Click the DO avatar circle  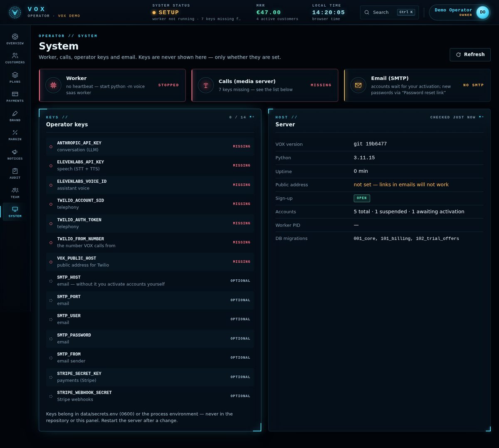(x=482, y=12)
